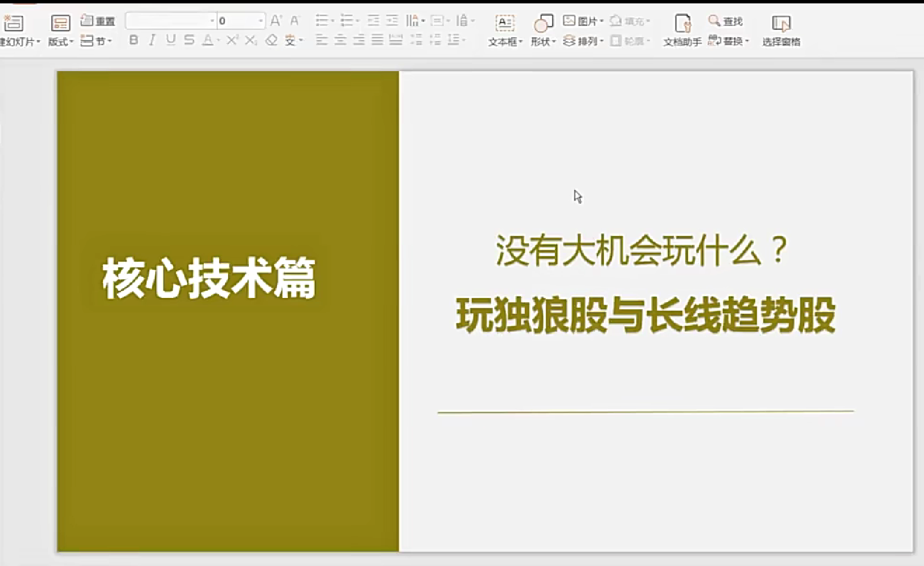
Task: Open the arrange (排列) menu
Action: (583, 41)
